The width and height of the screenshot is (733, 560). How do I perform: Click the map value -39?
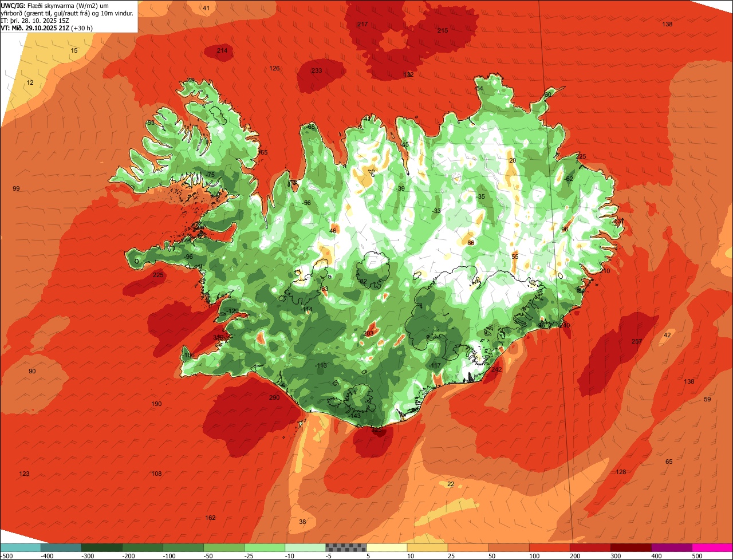click(x=401, y=188)
